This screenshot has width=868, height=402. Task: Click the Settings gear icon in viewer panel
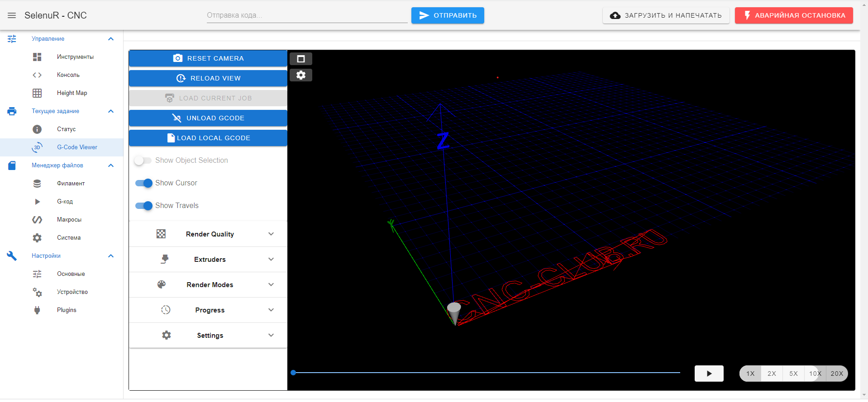(167, 335)
